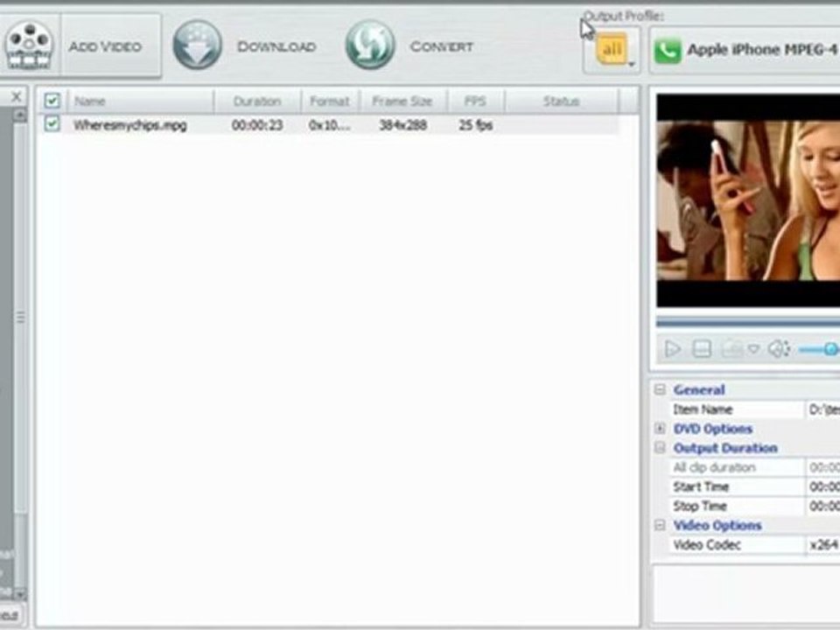Click the Start Time value field
The height and width of the screenshot is (630, 840).
tap(822, 487)
